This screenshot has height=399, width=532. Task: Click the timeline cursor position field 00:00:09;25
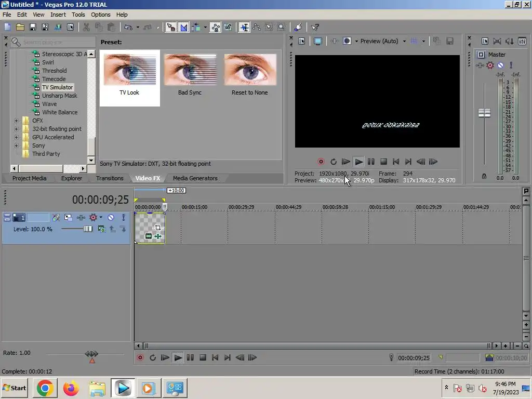tap(414, 357)
